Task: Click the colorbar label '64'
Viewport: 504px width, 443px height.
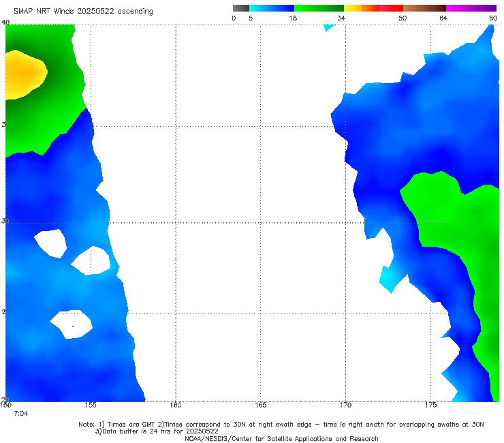Action: click(443, 18)
